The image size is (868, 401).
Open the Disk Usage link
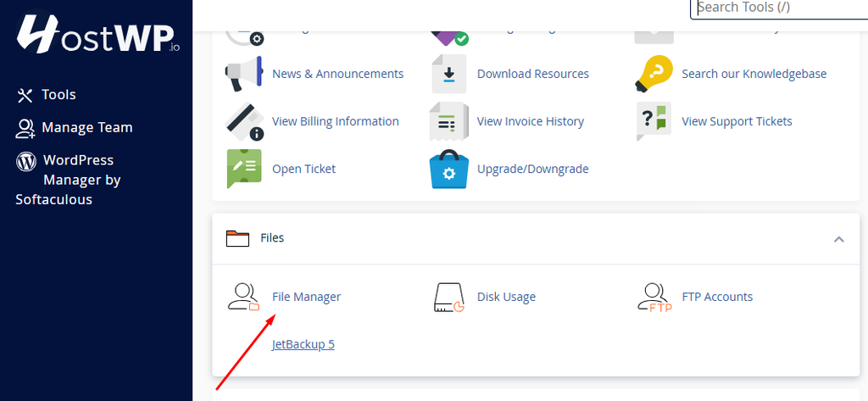507,297
